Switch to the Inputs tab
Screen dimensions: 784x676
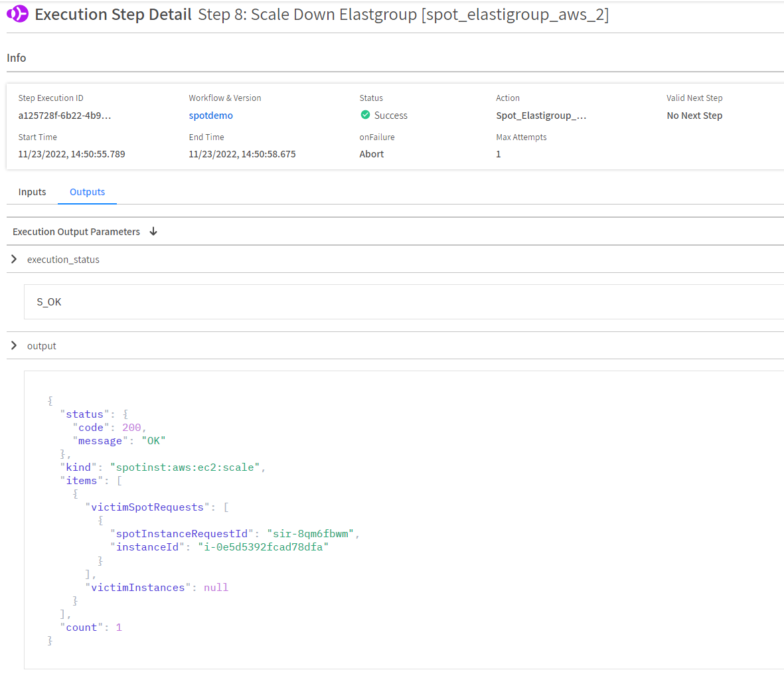click(32, 192)
